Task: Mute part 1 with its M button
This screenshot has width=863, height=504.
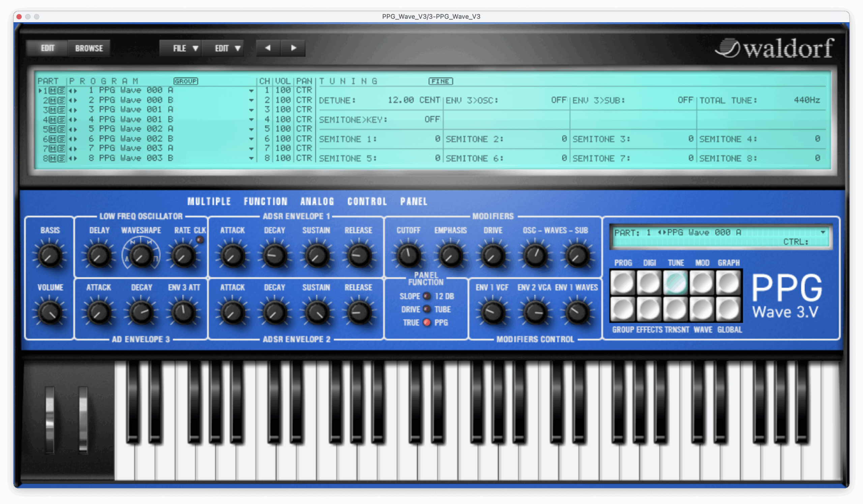Action: [53, 91]
